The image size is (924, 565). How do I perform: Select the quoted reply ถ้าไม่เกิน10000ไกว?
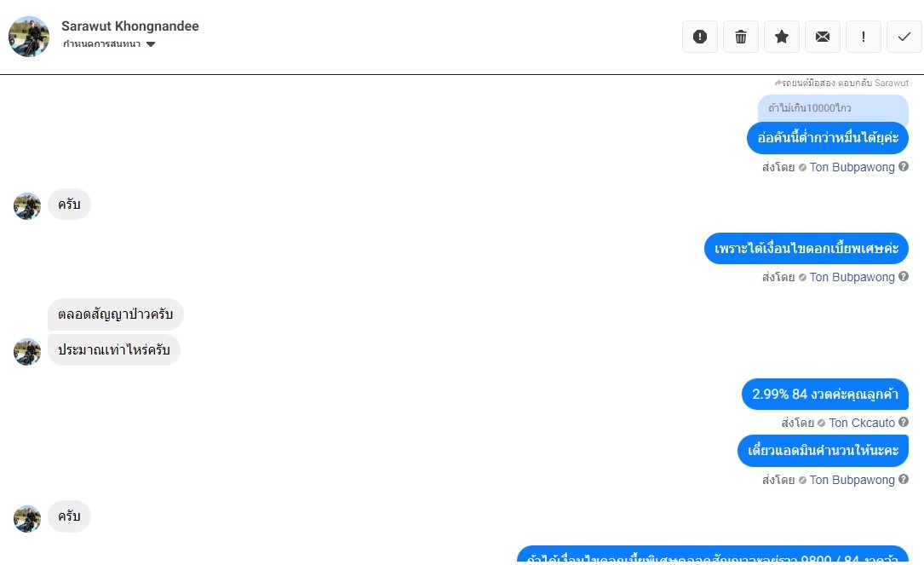[x=833, y=108]
